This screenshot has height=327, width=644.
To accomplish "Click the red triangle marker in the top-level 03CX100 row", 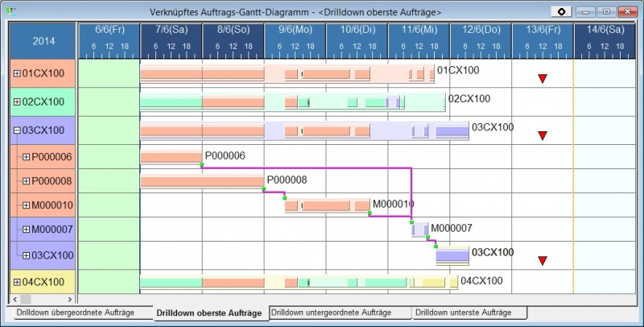I will pos(543,136).
